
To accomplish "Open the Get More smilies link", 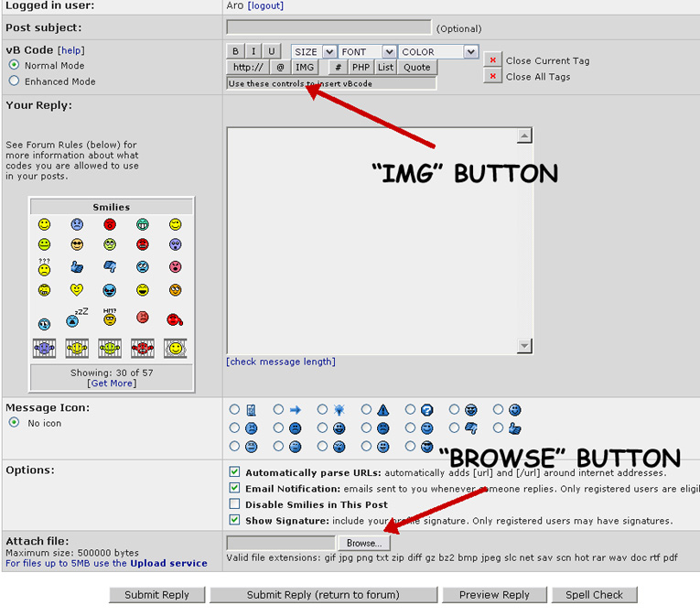I will click(112, 384).
